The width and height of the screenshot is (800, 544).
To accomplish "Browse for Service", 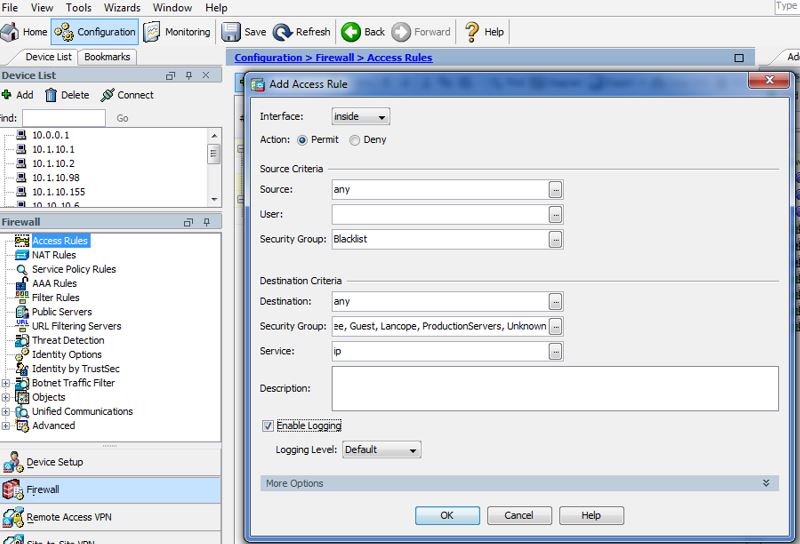I will pos(556,351).
